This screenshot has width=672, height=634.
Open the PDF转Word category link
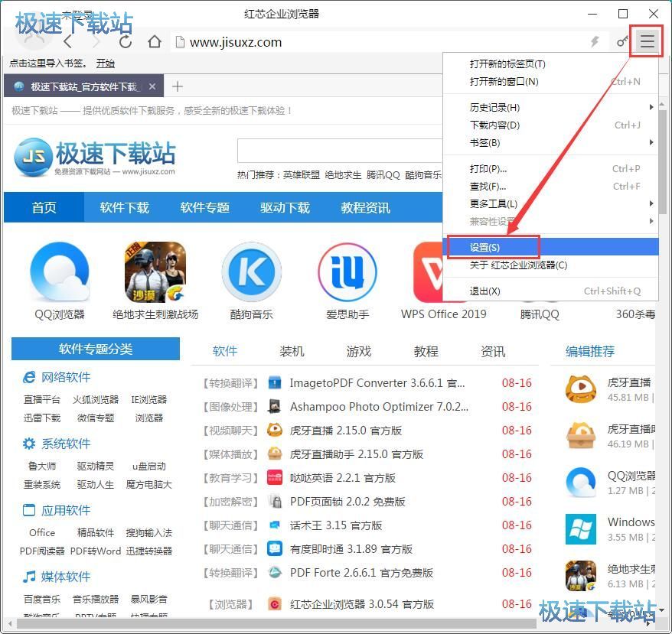(96, 551)
